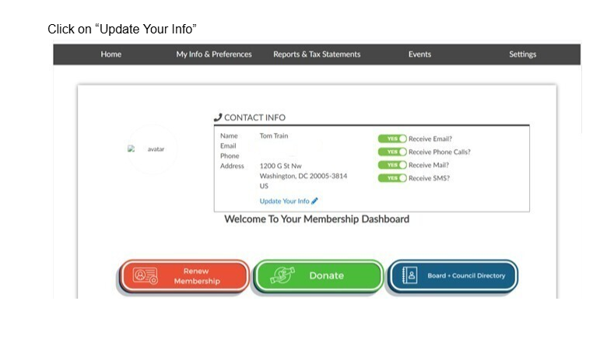Open Reports & Tax Statements menu
This screenshot has width=600, height=364.
pyautogui.click(x=317, y=54)
